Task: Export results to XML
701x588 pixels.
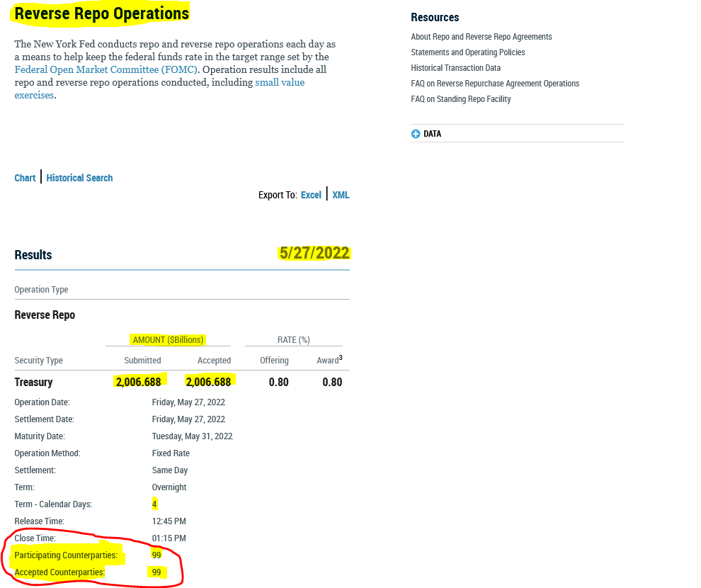Action: 341,195
